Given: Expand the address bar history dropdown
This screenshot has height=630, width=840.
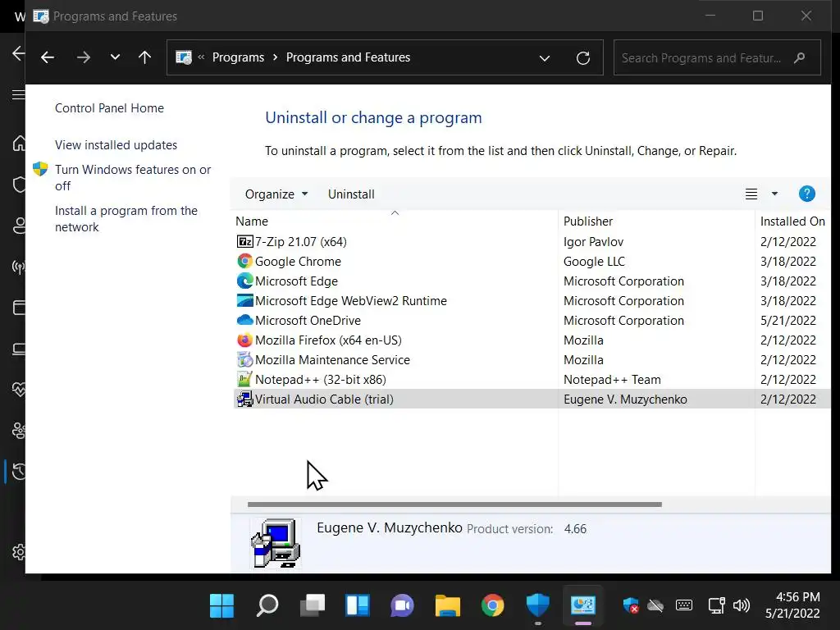Looking at the screenshot, I should click(545, 58).
